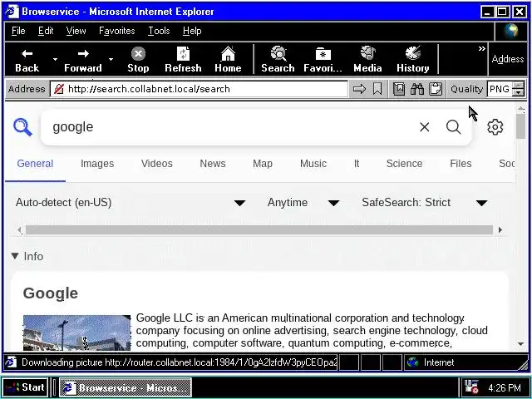This screenshot has width=532, height=399.
Task: Click the Quality PNG value field
Action: coord(500,89)
